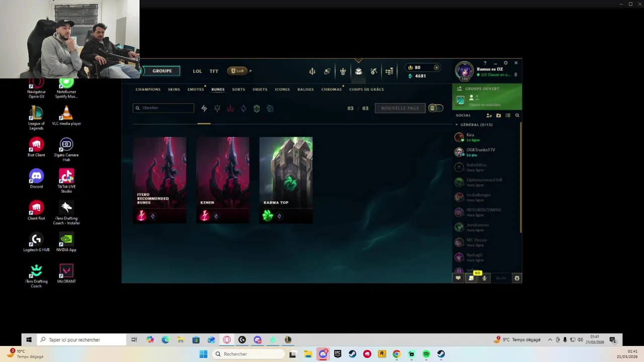The width and height of the screenshot is (644, 362).
Task: Click the Rechercher taskbar search box
Action: [249, 354]
